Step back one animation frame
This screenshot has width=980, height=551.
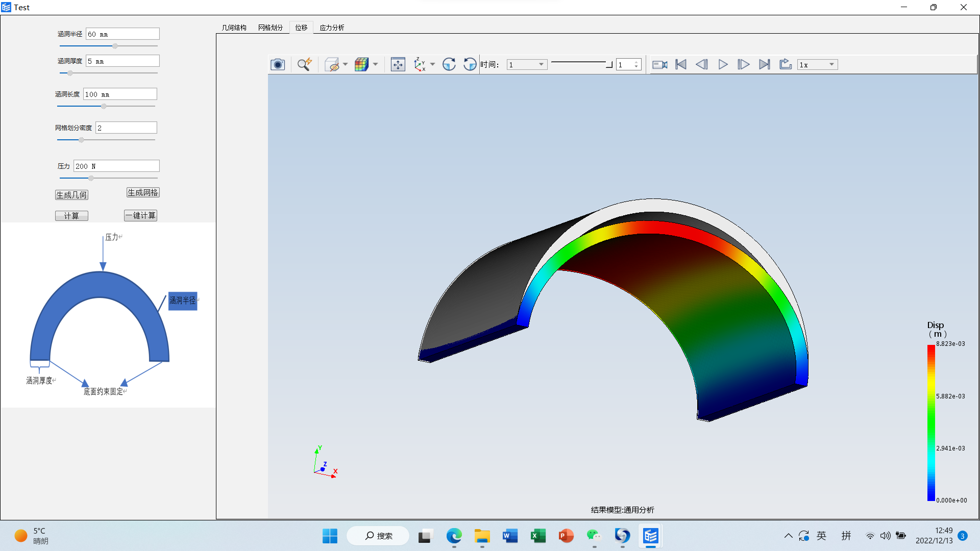click(702, 64)
